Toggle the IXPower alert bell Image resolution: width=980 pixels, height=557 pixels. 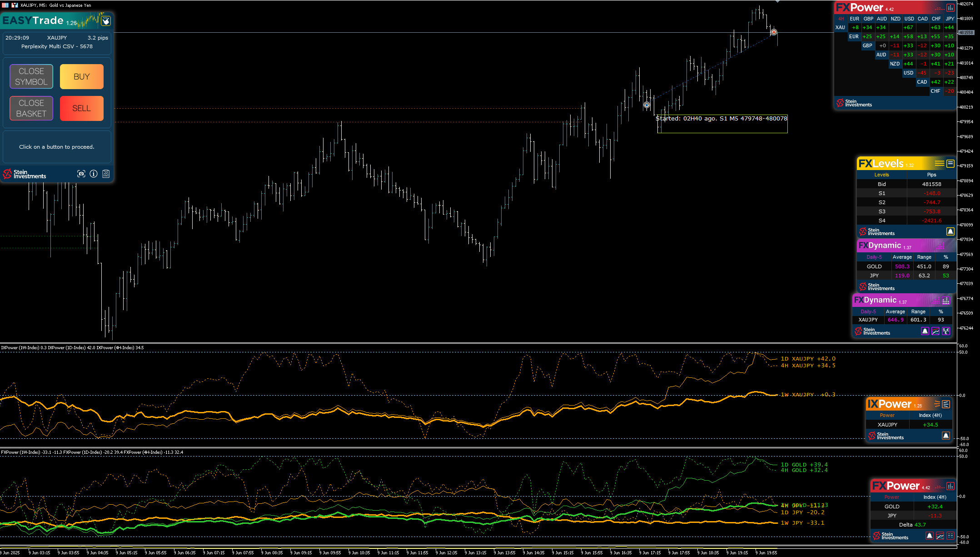946,436
